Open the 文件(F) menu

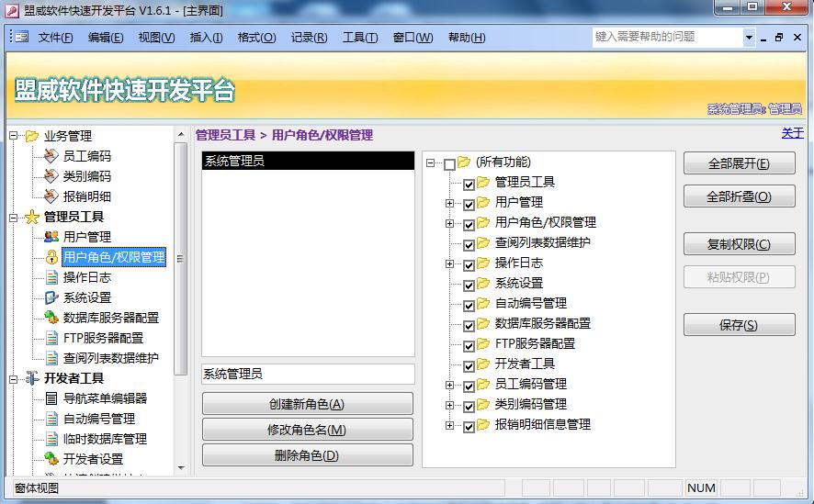click(x=55, y=38)
